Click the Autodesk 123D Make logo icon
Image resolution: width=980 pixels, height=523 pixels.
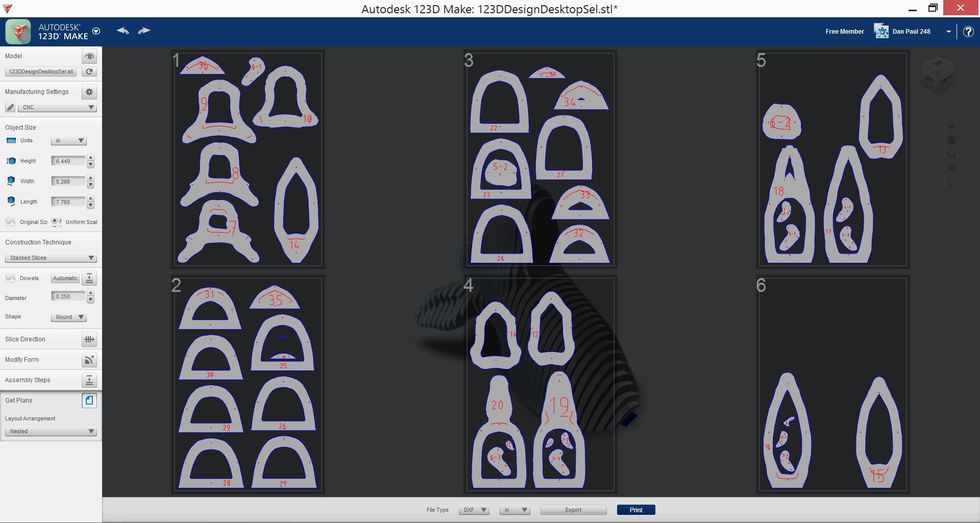coord(18,32)
